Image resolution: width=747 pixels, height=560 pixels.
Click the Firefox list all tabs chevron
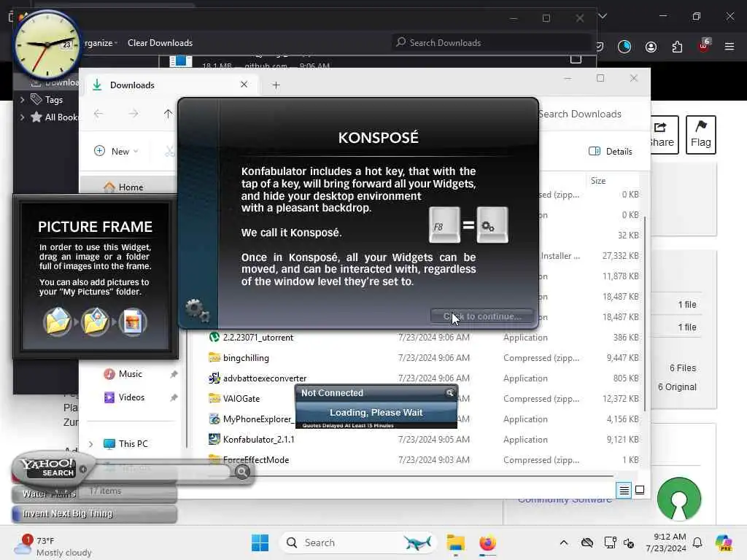click(x=603, y=16)
